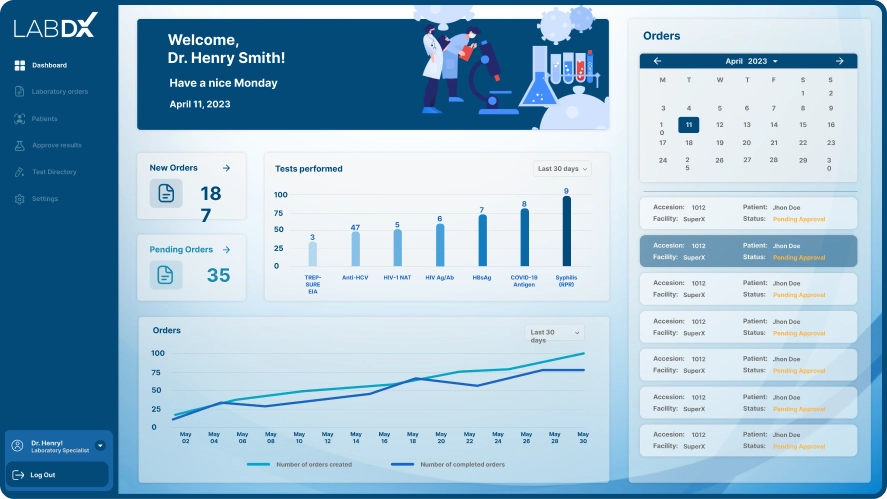Viewport: 887px width, 499px height.
Task: Click the Settings gear icon
Action: (20, 199)
